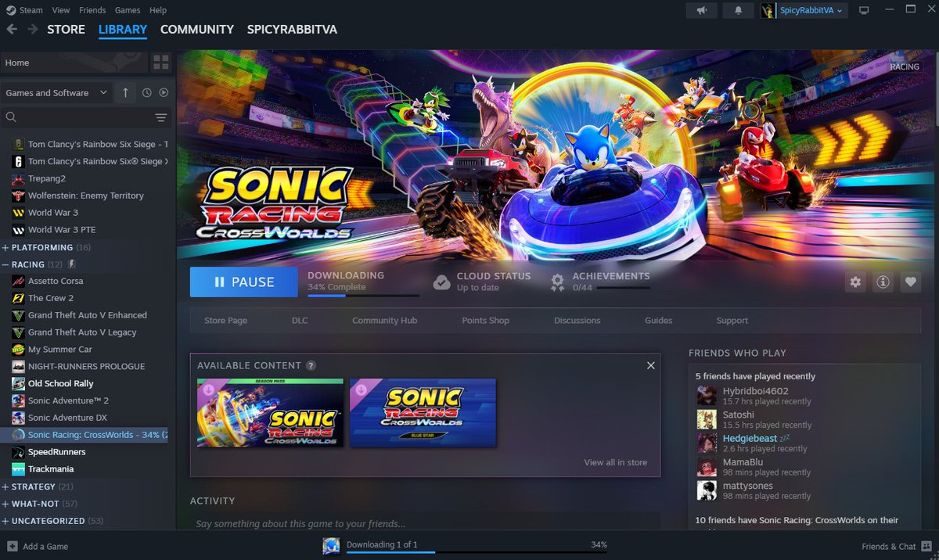Click the sort ascending arrow button

coord(125,92)
